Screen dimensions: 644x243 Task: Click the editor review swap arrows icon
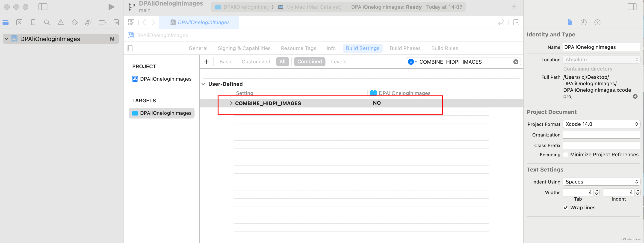pos(501,23)
